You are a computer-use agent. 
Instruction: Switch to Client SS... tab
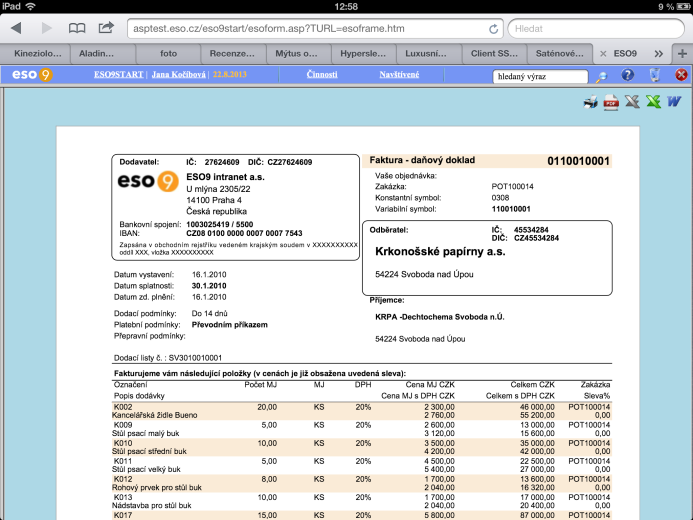pyautogui.click(x=494, y=54)
